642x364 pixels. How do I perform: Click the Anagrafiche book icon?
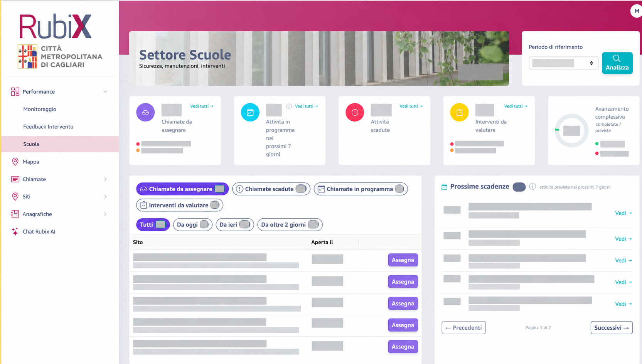click(x=15, y=214)
